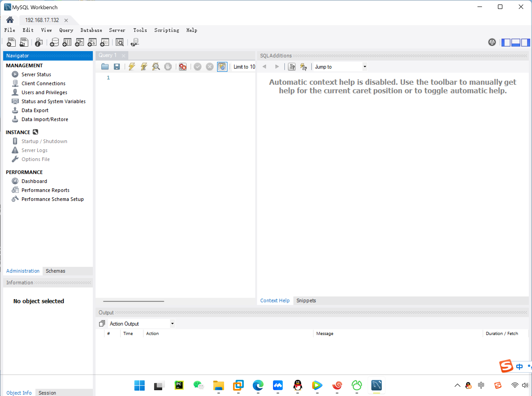Click the search table data icon

[119, 42]
